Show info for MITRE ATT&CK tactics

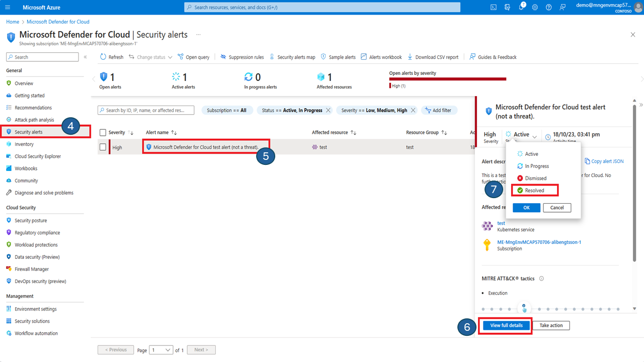click(x=541, y=279)
